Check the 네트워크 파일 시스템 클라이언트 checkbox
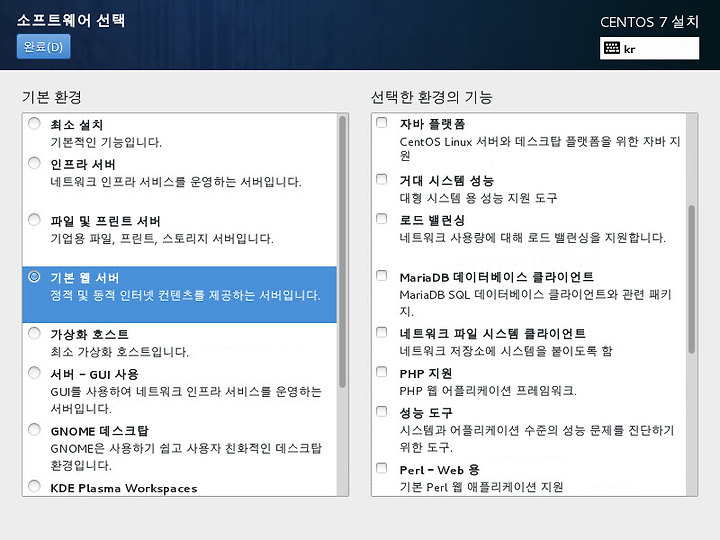 pos(382,332)
